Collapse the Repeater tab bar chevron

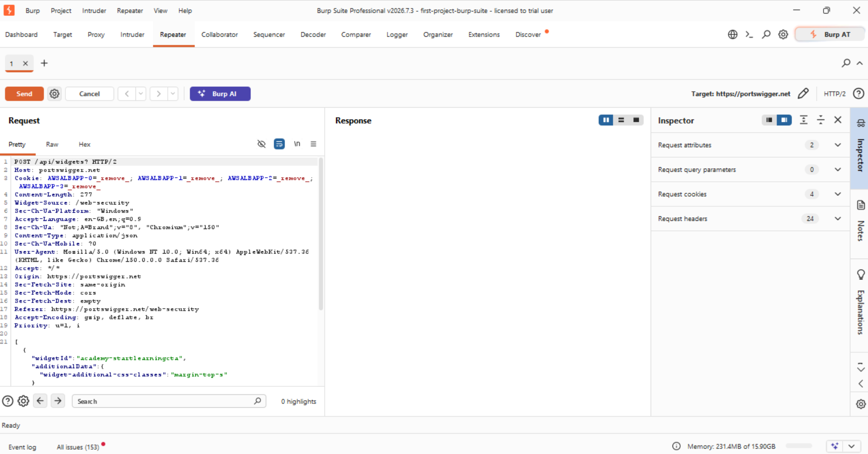pos(859,63)
